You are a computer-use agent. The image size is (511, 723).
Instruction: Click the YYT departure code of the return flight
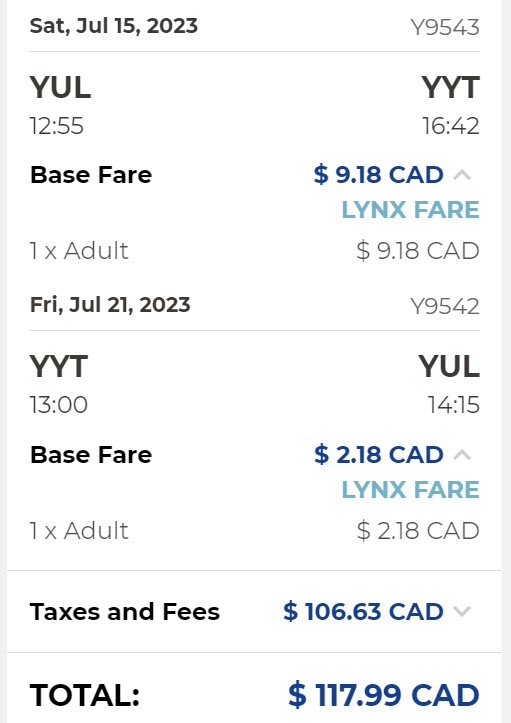tap(59, 367)
